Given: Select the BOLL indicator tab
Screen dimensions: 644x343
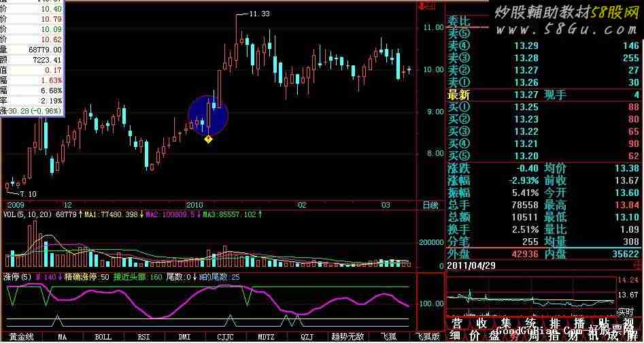Looking at the screenshot, I should [x=103, y=337].
